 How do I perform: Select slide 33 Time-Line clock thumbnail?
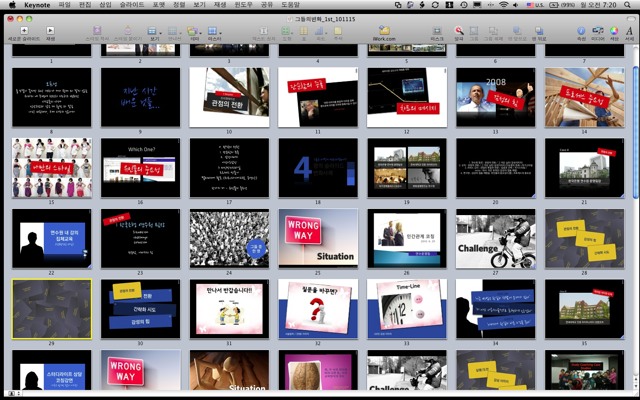click(x=407, y=309)
